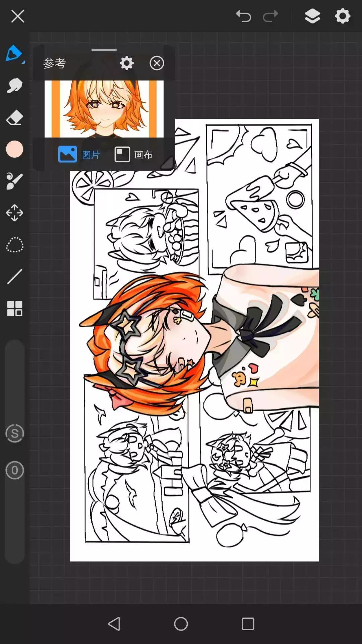Switch reference to 图片 tab
362x644 pixels.
pyautogui.click(x=79, y=154)
